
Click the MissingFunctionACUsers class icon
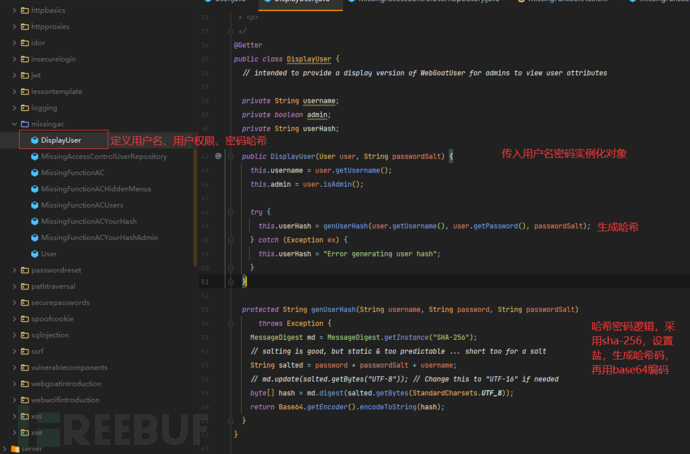34,205
